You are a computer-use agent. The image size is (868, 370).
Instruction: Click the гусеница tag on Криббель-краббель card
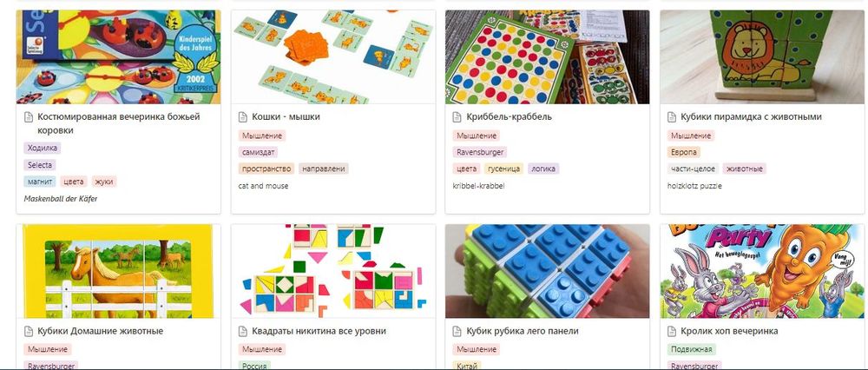tap(503, 168)
